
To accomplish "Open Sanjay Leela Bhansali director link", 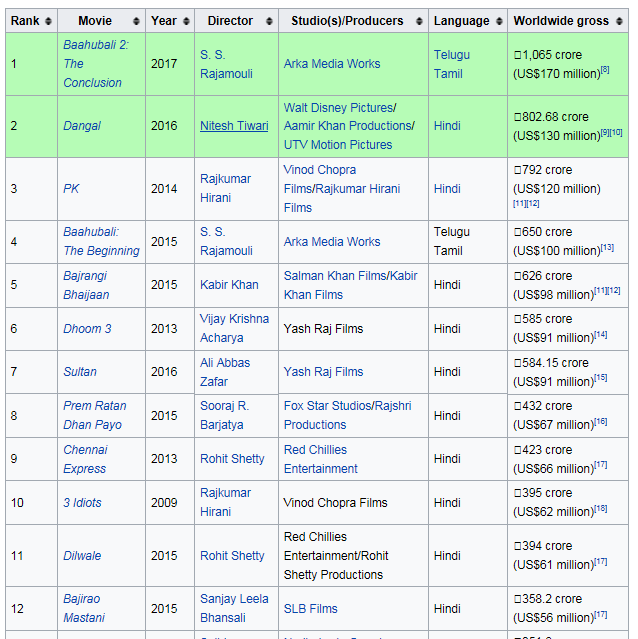I will [x=234, y=608].
